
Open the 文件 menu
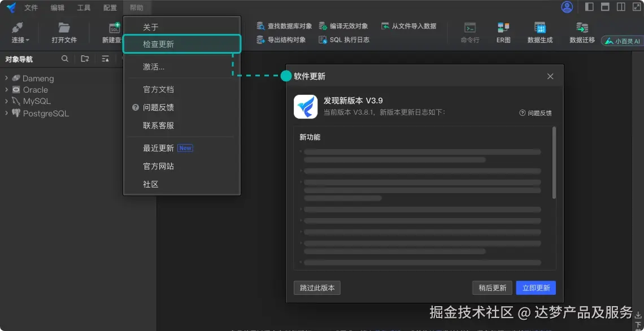coord(31,7)
